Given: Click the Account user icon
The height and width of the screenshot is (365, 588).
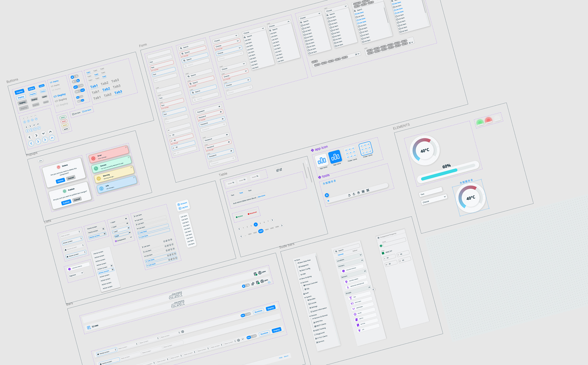Looking at the screenshot, I should 179,204.
